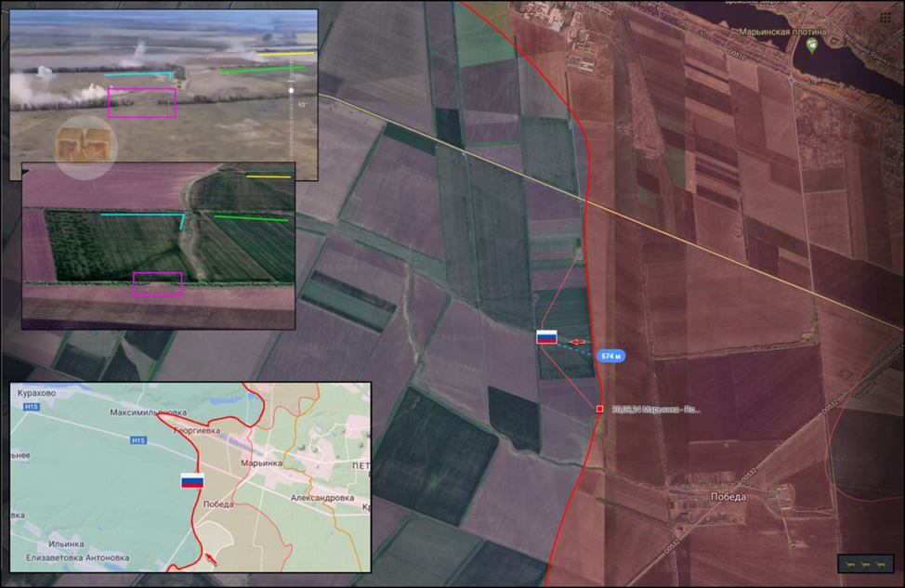
Task: Click the cyan line in the satellite inset
Action: [142, 217]
